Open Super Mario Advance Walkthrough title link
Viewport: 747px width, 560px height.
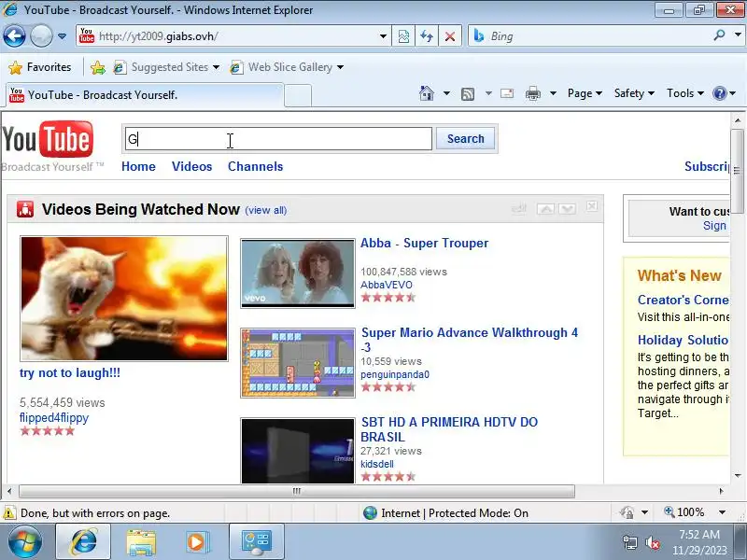470,340
